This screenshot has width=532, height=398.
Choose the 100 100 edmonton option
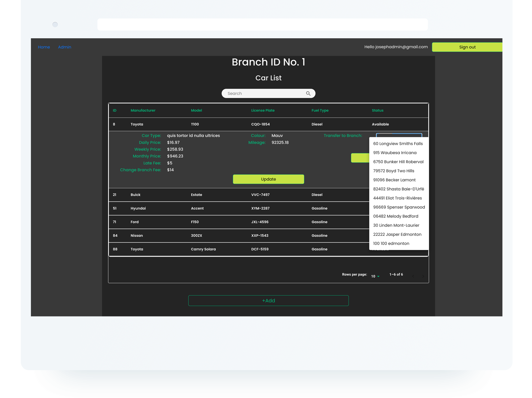pos(391,244)
